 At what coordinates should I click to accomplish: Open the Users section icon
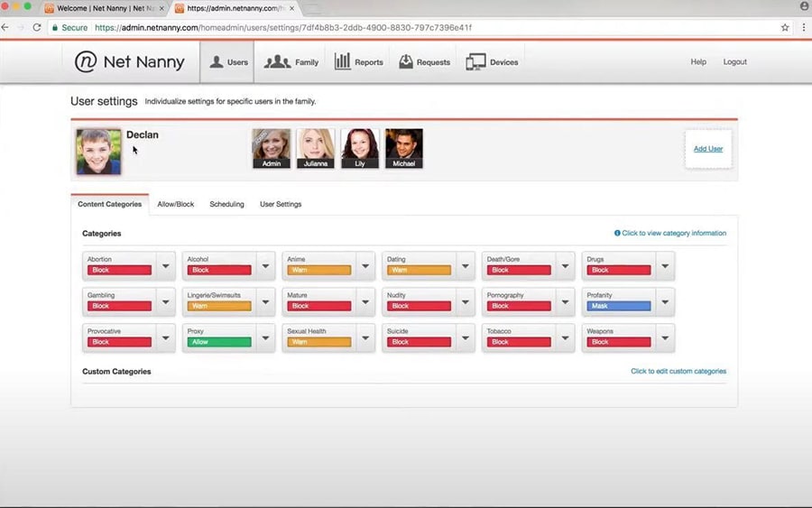click(x=217, y=61)
